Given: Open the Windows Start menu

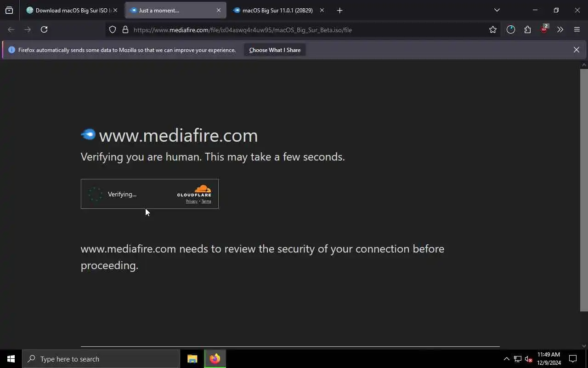Looking at the screenshot, I should coord(11,359).
